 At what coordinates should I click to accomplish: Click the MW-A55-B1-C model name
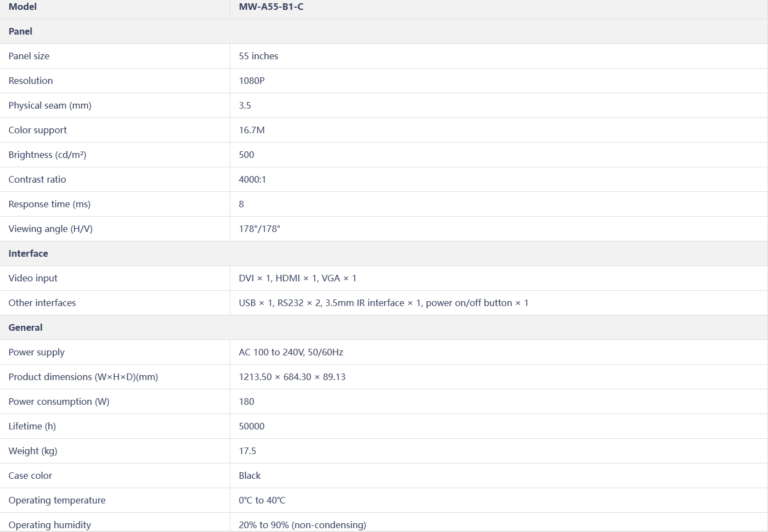(x=271, y=7)
